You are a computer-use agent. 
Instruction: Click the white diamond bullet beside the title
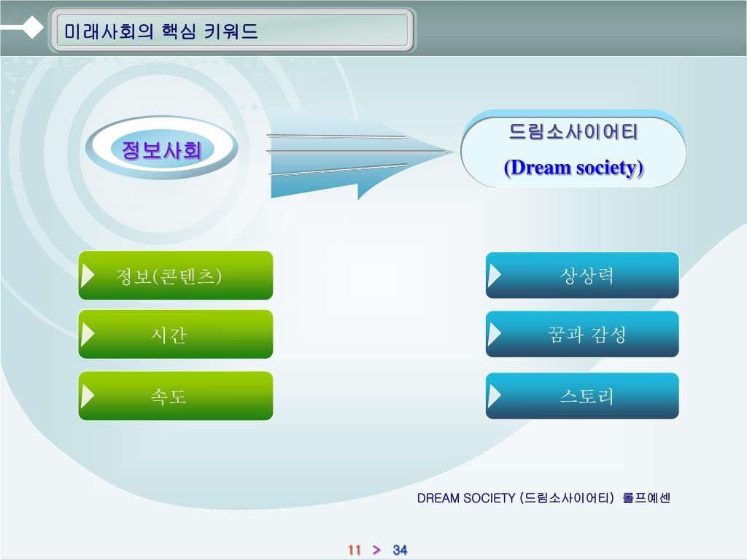tap(32, 27)
